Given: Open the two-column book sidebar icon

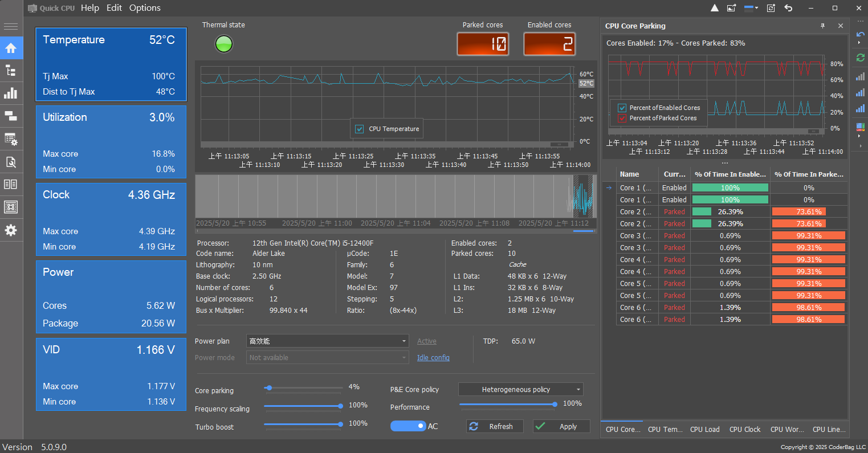Looking at the screenshot, I should coord(11,185).
